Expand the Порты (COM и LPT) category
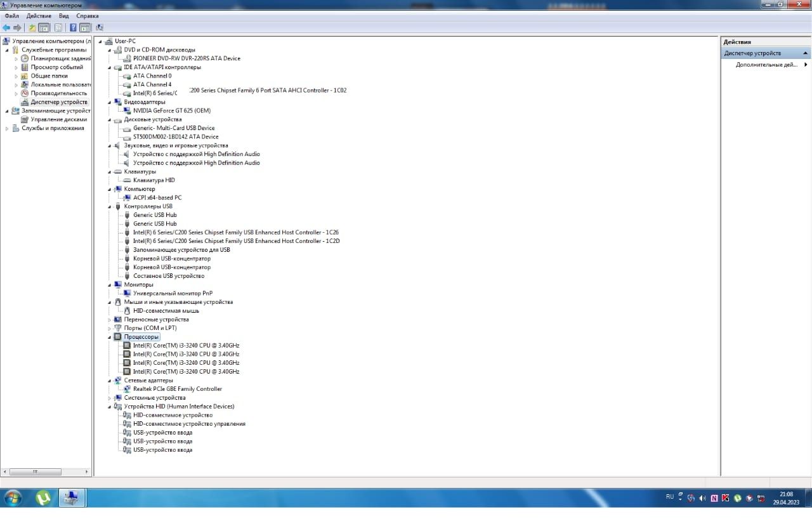Image resolution: width=812 pixels, height=519 pixels. coord(110,328)
